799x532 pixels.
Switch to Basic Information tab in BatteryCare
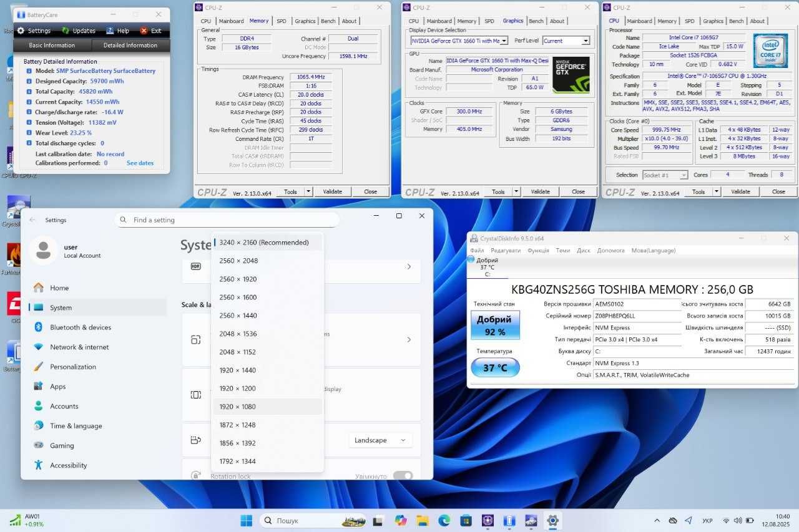pos(52,46)
